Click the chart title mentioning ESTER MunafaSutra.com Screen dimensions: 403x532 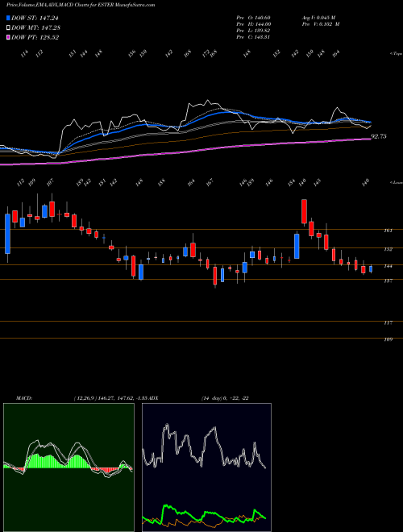81,5
